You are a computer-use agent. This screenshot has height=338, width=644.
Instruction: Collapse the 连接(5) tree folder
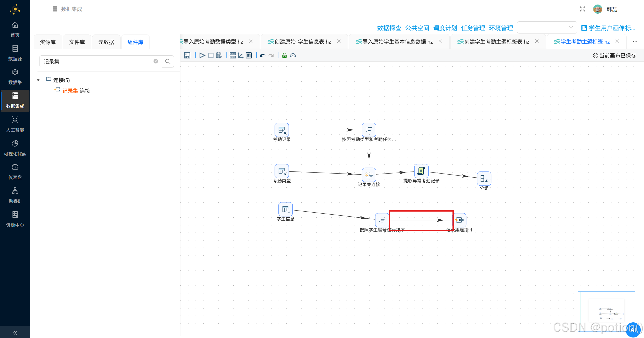click(x=38, y=80)
